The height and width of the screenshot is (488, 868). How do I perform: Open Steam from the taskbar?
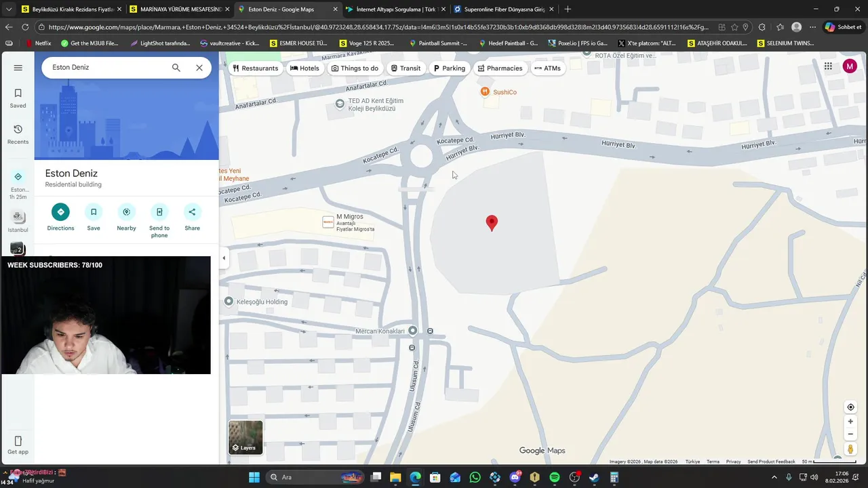[594, 477]
